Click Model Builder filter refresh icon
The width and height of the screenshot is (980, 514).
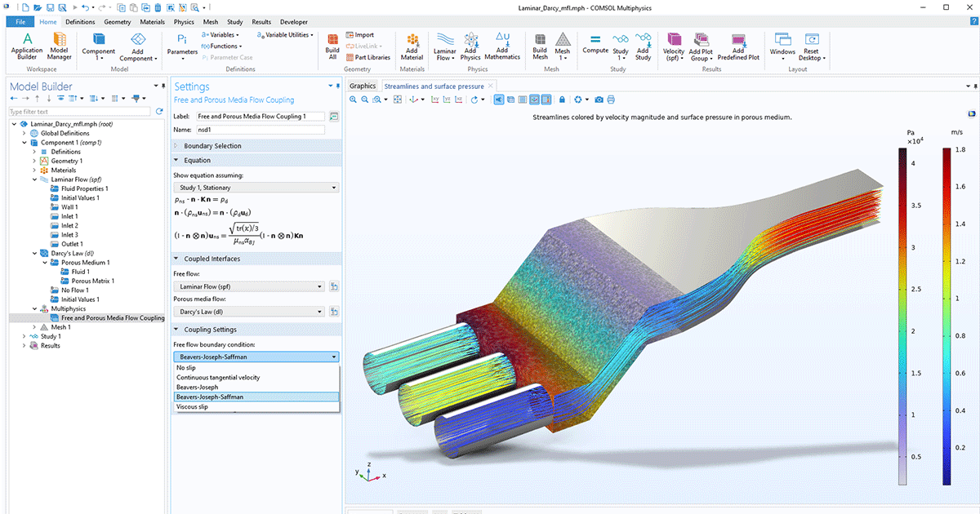pyautogui.click(x=159, y=111)
